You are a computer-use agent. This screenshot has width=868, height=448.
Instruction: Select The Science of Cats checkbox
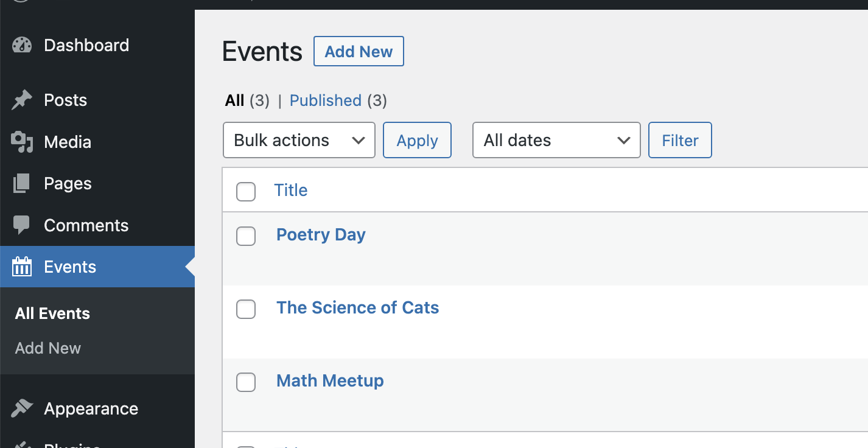pos(246,309)
